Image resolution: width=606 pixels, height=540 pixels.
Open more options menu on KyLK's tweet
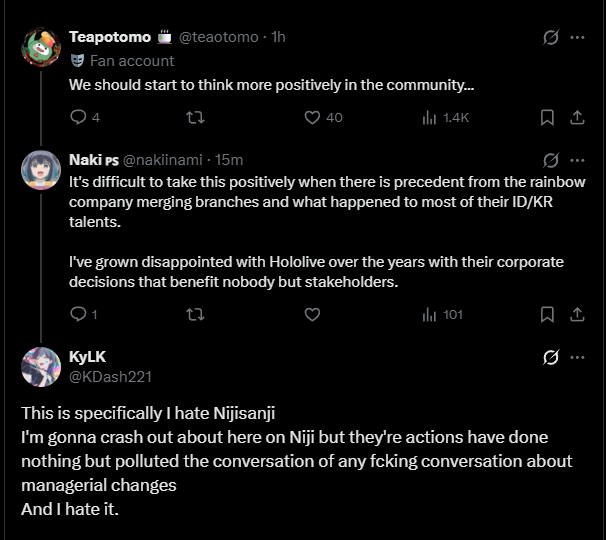point(577,357)
